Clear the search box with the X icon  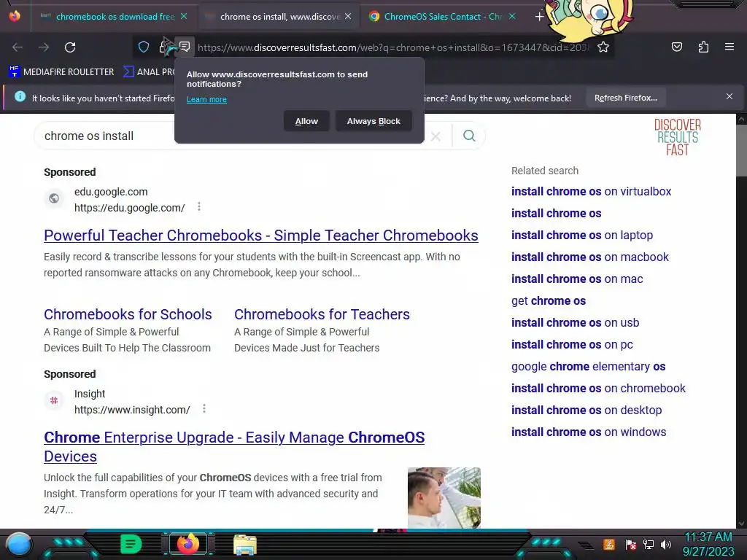pyautogui.click(x=436, y=136)
